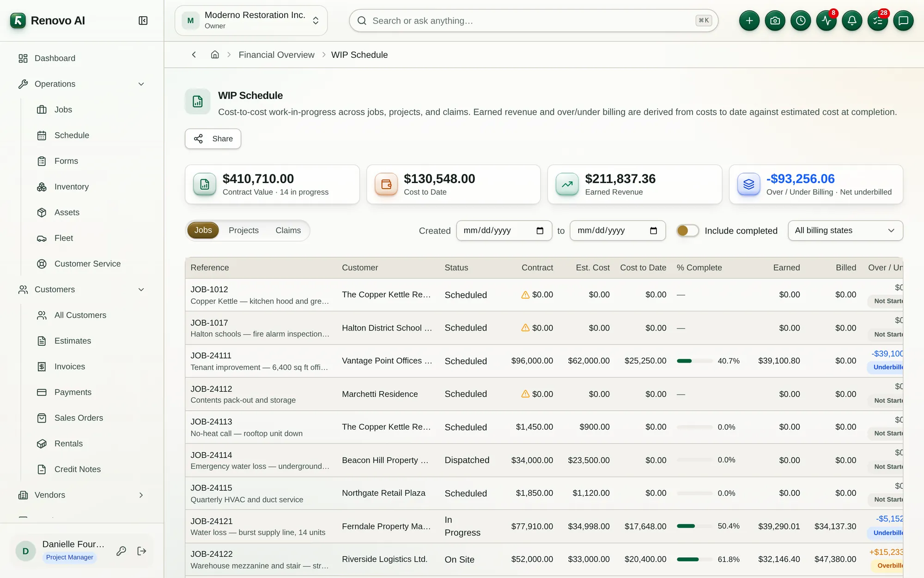Open Dashboard from the sidebar
Image resolution: width=924 pixels, height=578 pixels.
[82, 58]
